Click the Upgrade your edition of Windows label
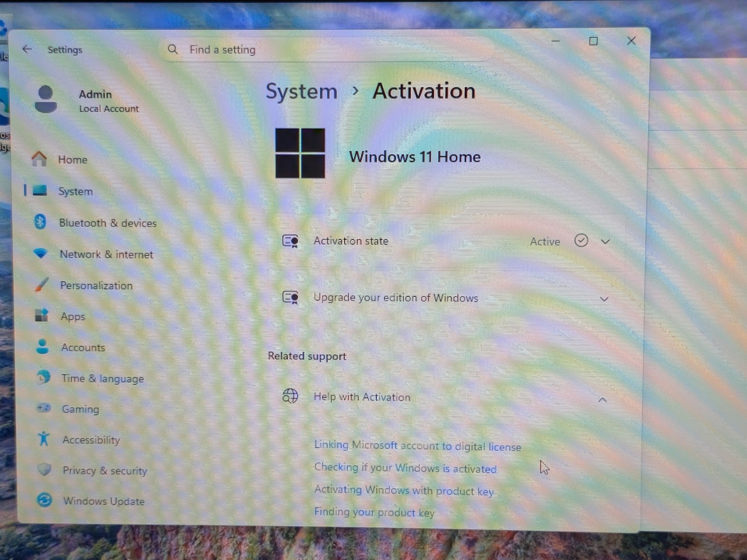This screenshot has height=560, width=747. coord(396,298)
